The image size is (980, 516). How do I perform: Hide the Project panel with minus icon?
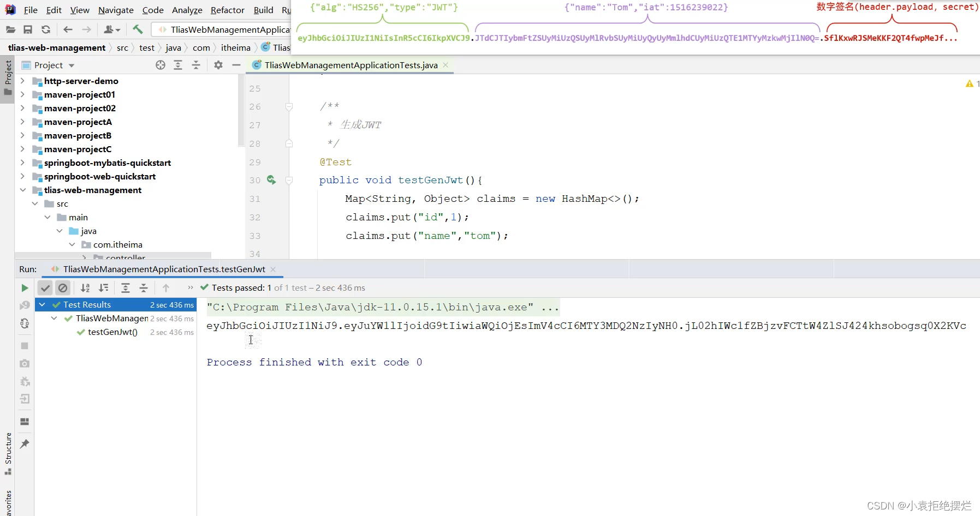[236, 65]
